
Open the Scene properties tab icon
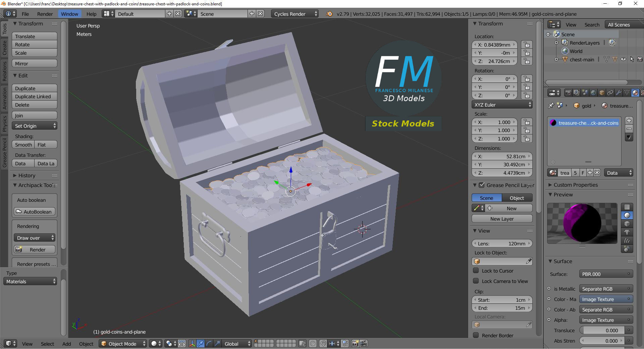click(585, 93)
